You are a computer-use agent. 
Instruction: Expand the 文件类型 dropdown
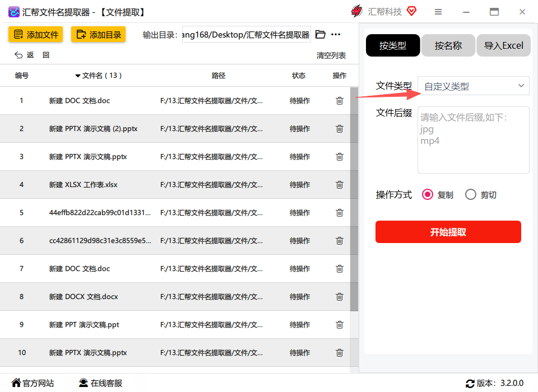473,86
